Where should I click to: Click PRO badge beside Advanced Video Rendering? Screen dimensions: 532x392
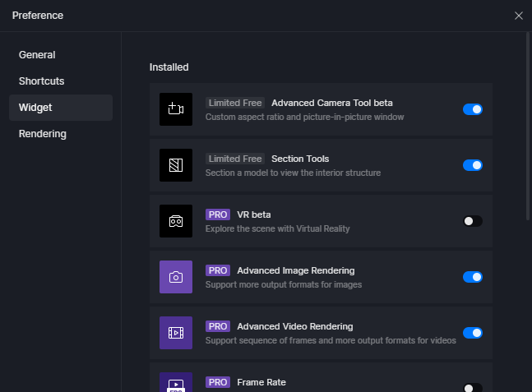tap(218, 326)
